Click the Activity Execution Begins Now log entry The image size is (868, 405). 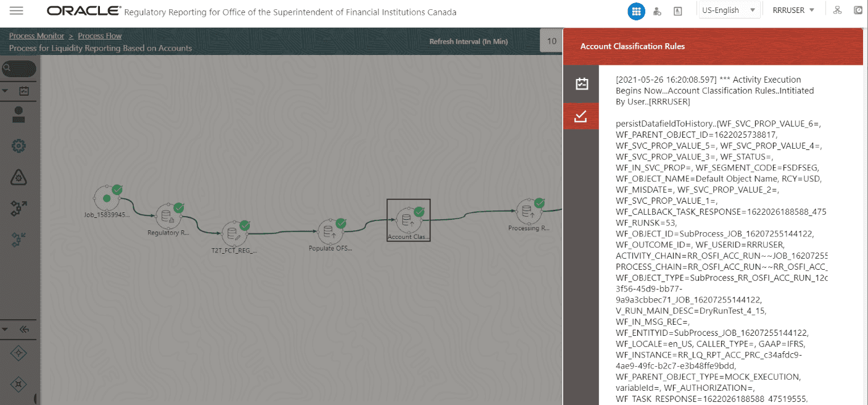coord(715,91)
